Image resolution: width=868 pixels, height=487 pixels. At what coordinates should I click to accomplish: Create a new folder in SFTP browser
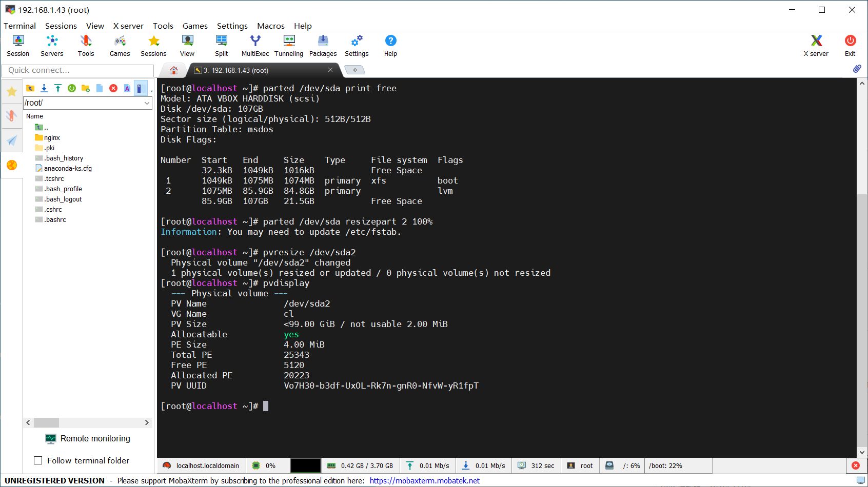tap(86, 88)
